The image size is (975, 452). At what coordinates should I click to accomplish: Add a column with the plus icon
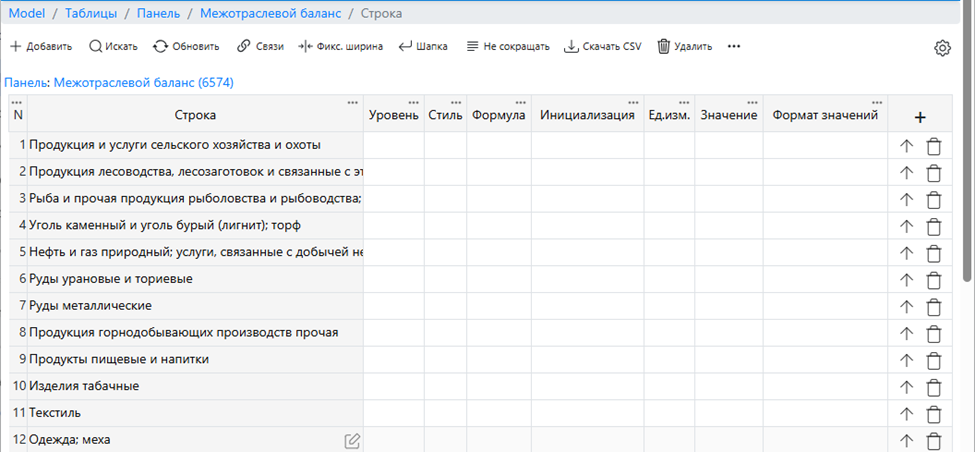[920, 117]
